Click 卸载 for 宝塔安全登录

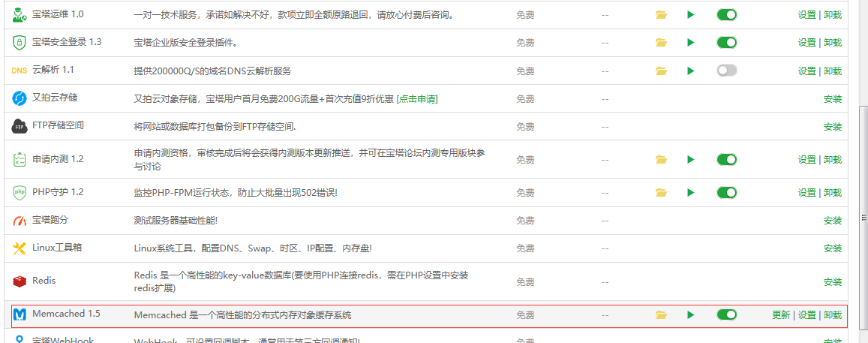coord(832,42)
